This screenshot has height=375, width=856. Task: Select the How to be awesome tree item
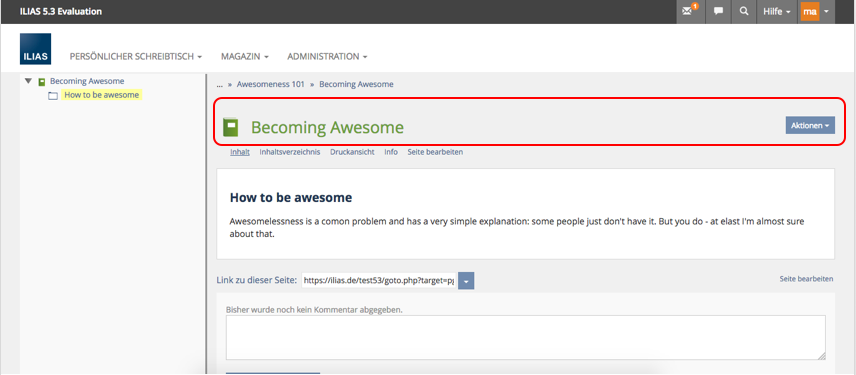[x=102, y=95]
